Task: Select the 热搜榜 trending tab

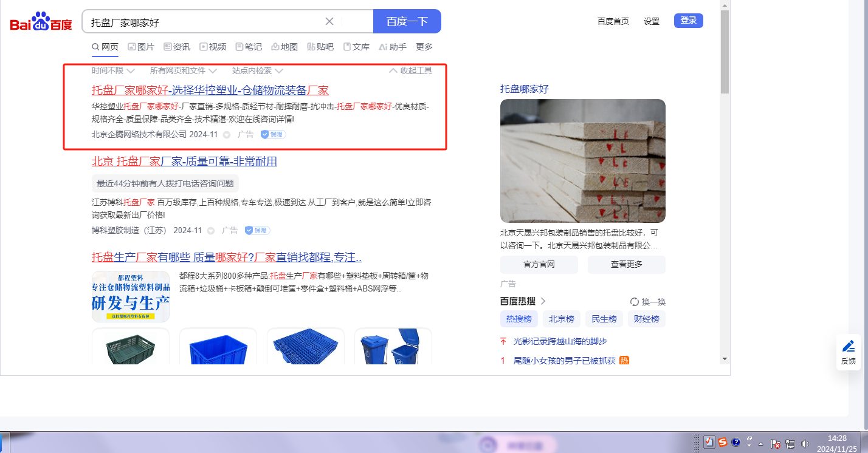Action: coord(519,319)
